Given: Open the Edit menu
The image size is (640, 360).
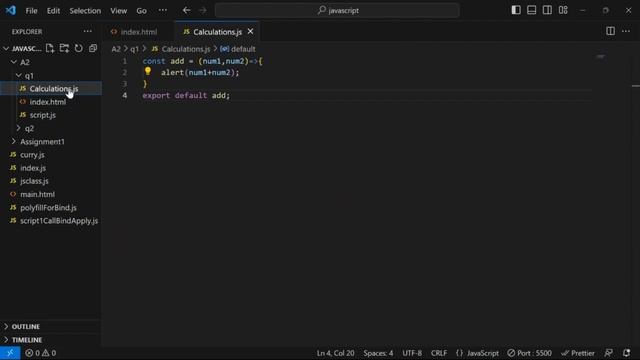Looking at the screenshot, I should tap(53, 11).
